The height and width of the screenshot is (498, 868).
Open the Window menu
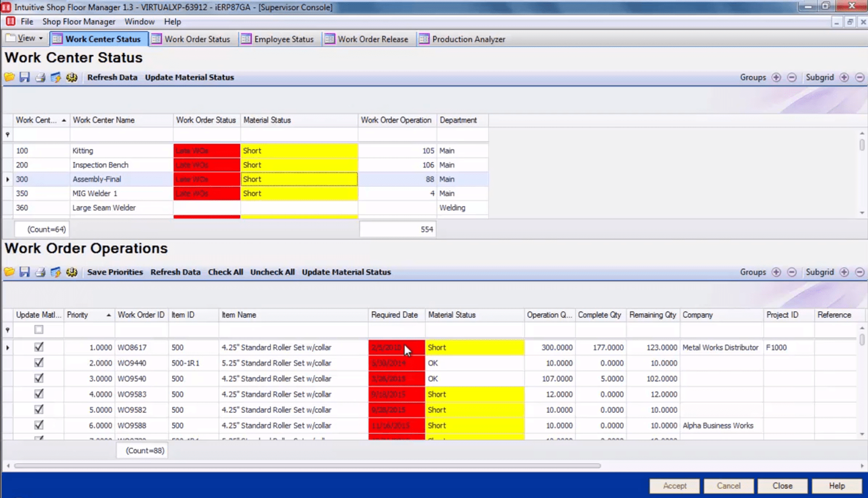coord(140,22)
